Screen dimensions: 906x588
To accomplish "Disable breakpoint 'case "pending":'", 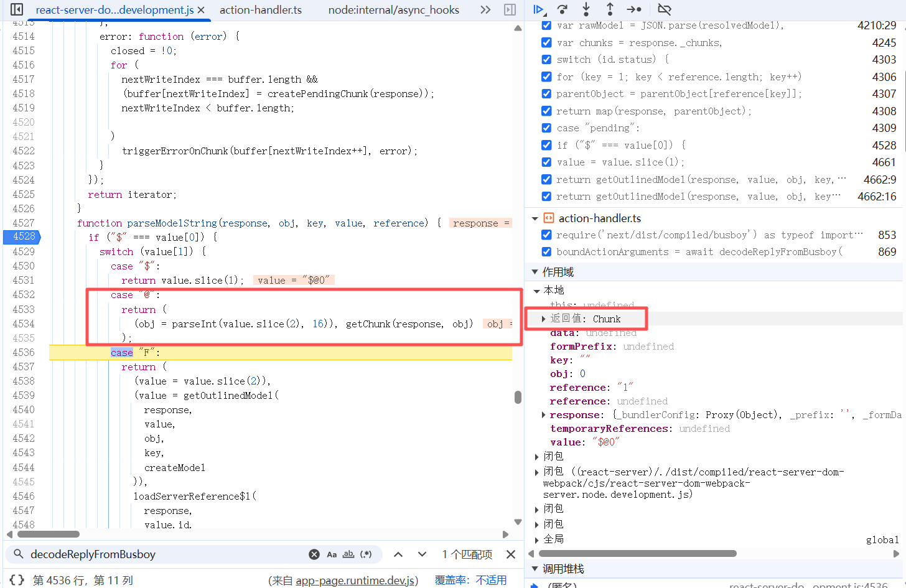I will [x=546, y=128].
